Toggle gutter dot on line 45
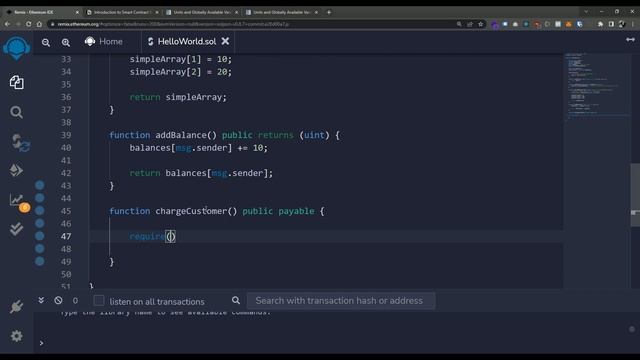Screen dimensions: 640x360 (x=40, y=211)
